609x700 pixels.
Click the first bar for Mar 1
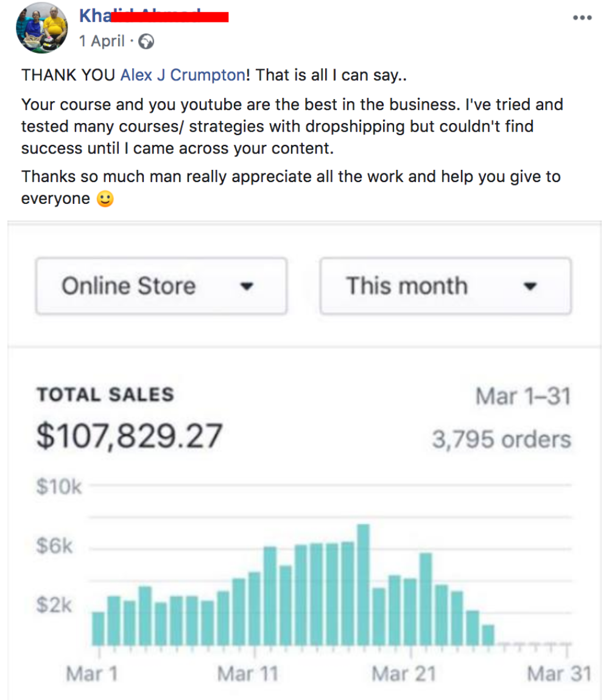98,629
